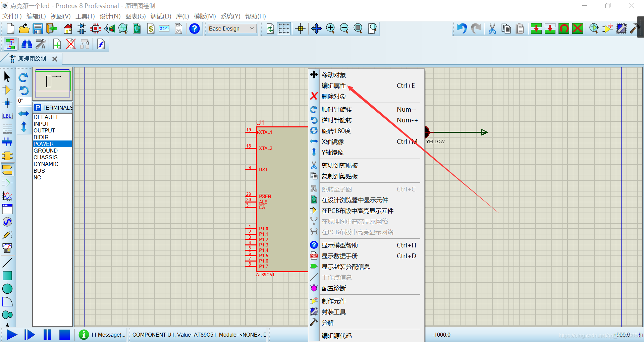
Task: Close the 原理图绘制 tab
Action: [55, 59]
